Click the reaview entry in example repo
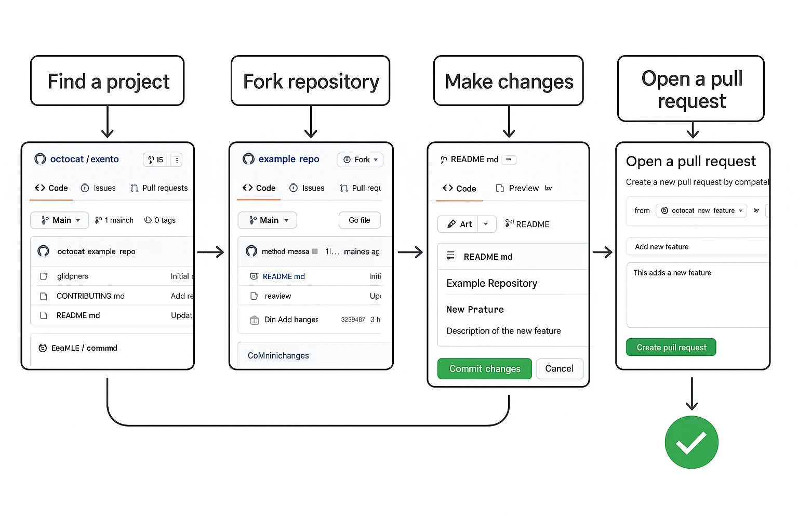The image size is (798, 532). pos(278,296)
